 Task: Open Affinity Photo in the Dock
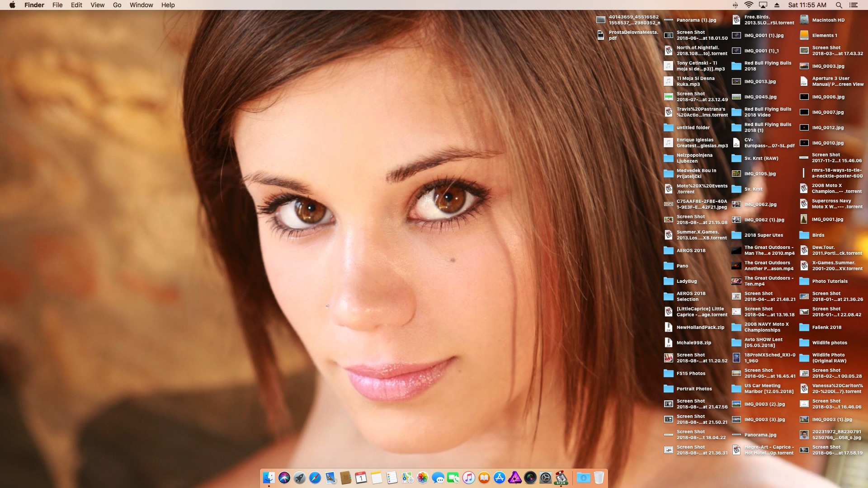(x=515, y=478)
